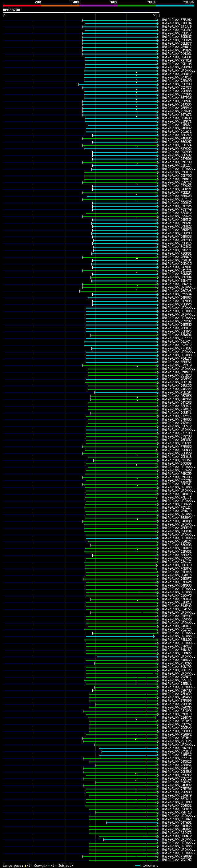Open hit label UniRef100_Q6PUJ7
The height and width of the screenshot is (868, 197).
176,328
